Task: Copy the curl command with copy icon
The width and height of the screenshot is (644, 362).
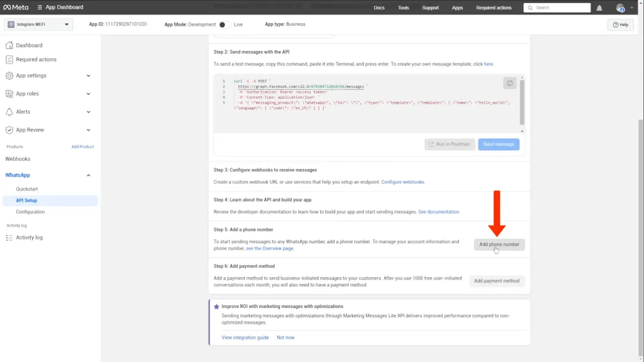Action: 509,84
